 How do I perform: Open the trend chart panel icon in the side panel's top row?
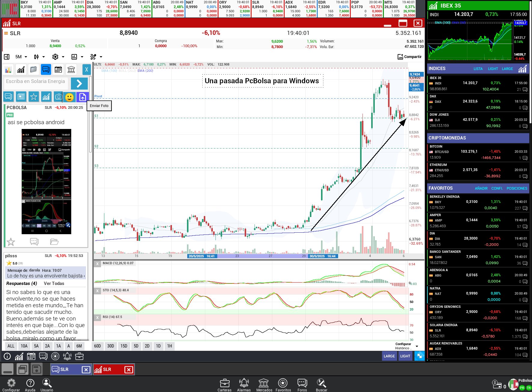pyautogui.click(x=21, y=70)
